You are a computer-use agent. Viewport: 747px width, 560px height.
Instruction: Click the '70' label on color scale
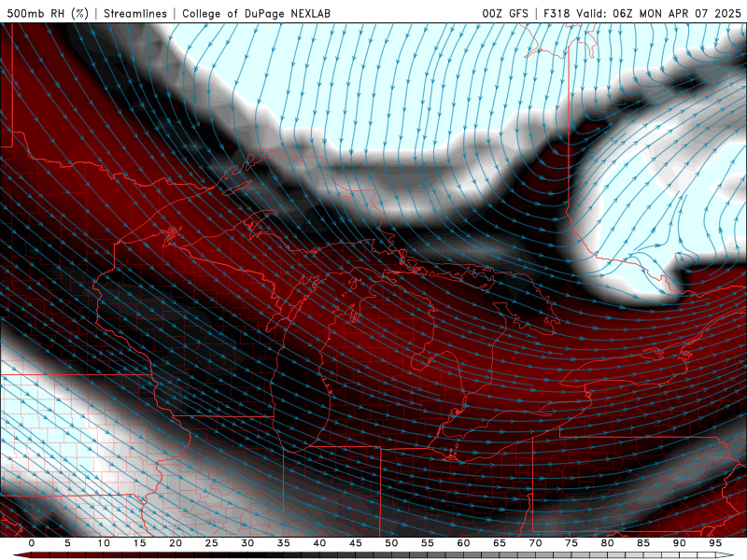[x=535, y=543]
